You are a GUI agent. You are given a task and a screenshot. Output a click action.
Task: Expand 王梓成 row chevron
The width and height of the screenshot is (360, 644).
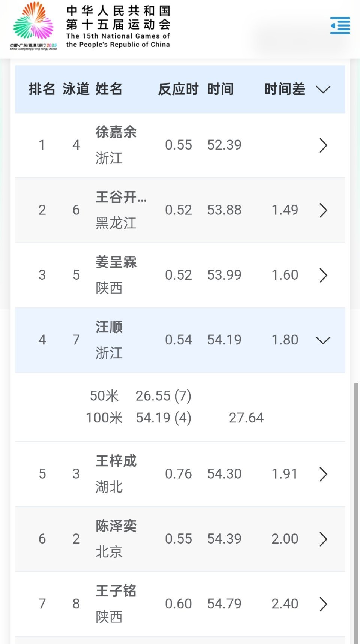pyautogui.click(x=323, y=474)
